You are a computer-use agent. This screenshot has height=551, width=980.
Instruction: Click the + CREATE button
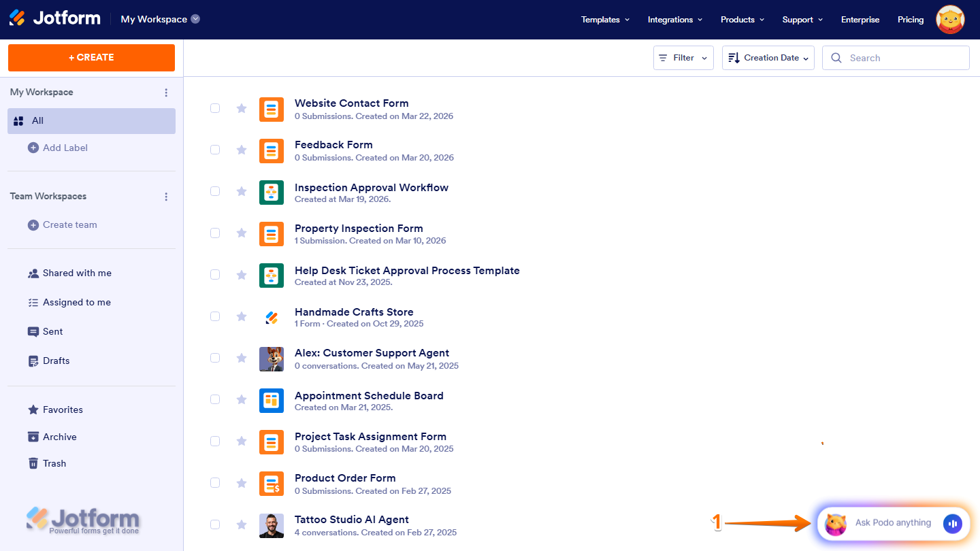[91, 58]
